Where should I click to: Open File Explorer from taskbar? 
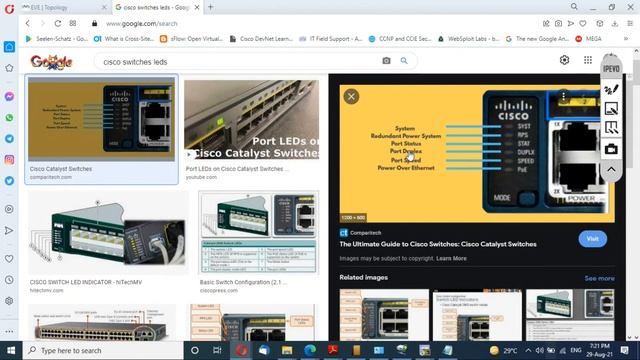click(x=287, y=350)
